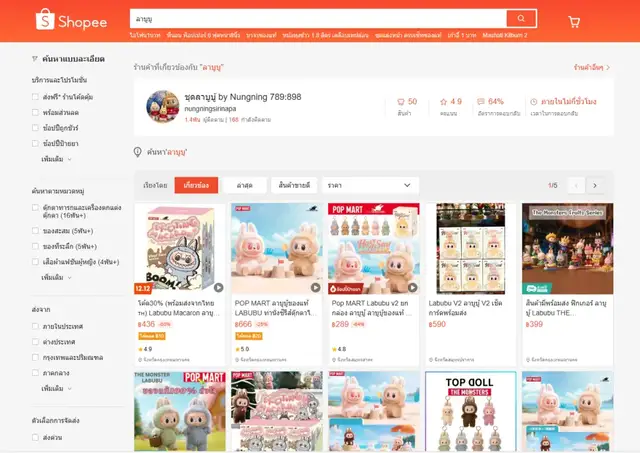This screenshot has height=453, width=640.
Task: Open six-box Labubu V2 set thumbnail
Action: click(471, 249)
